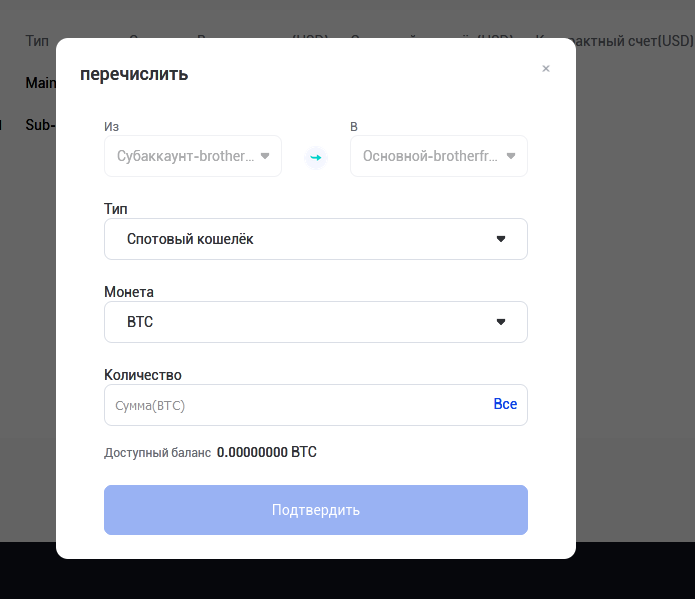The height and width of the screenshot is (599, 695).
Task: Click the В label above destination
Action: (354, 127)
